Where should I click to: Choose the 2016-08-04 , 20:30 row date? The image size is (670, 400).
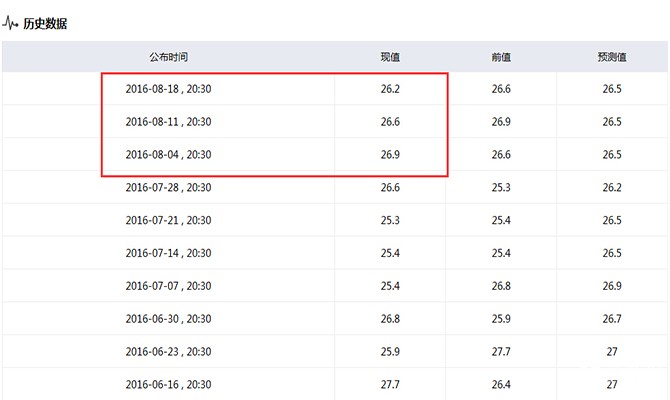click(x=168, y=155)
